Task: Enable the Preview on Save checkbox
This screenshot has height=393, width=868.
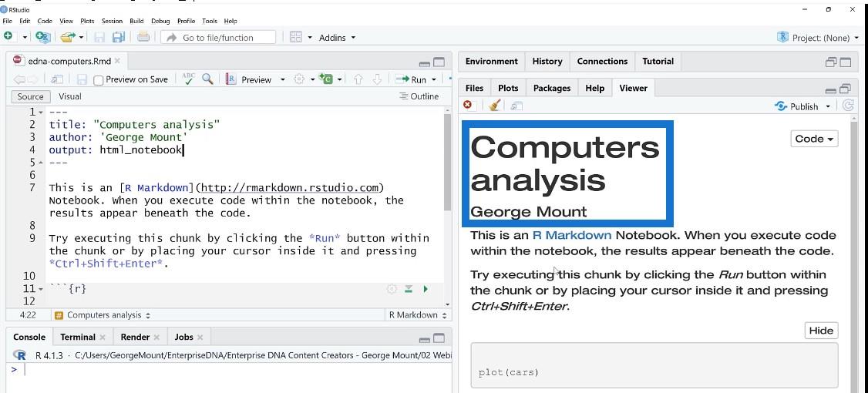Action: (x=99, y=80)
